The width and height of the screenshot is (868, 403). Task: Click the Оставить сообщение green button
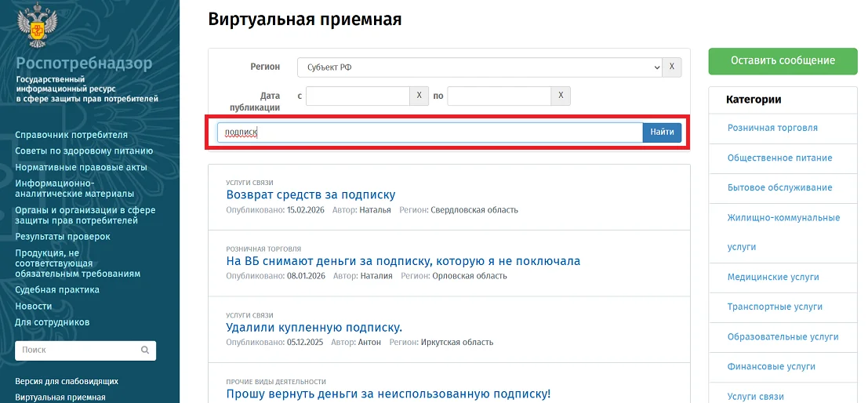click(783, 61)
